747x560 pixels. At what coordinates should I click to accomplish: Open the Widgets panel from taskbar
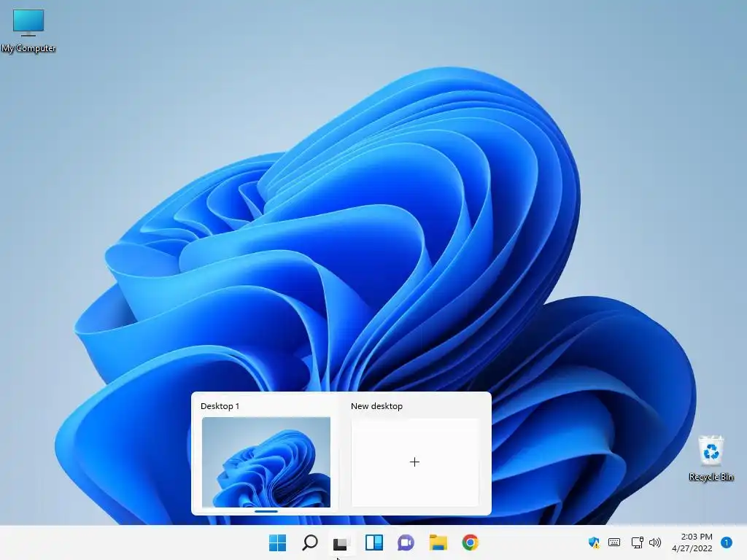374,542
